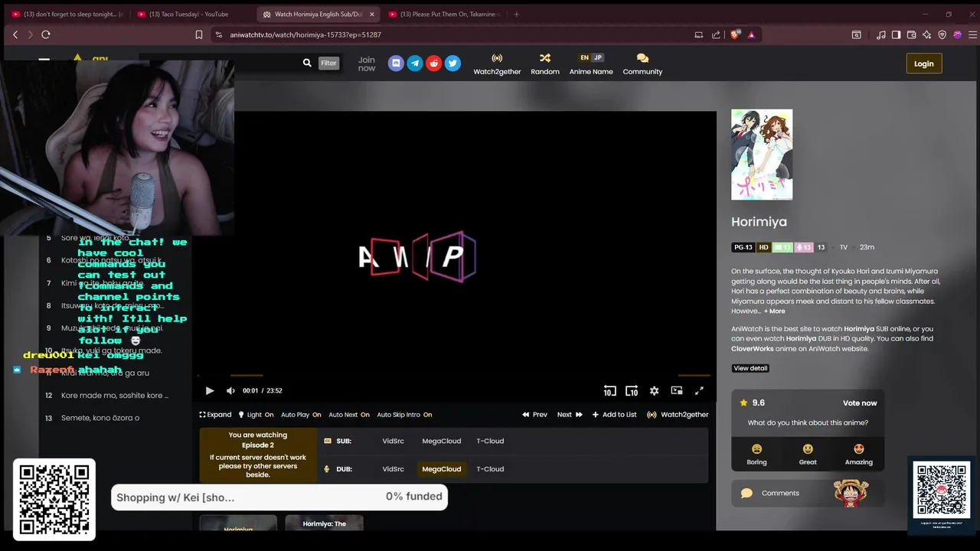Toggle the browser sidebar panel
This screenshot has height=551, width=980.
(x=897, y=34)
